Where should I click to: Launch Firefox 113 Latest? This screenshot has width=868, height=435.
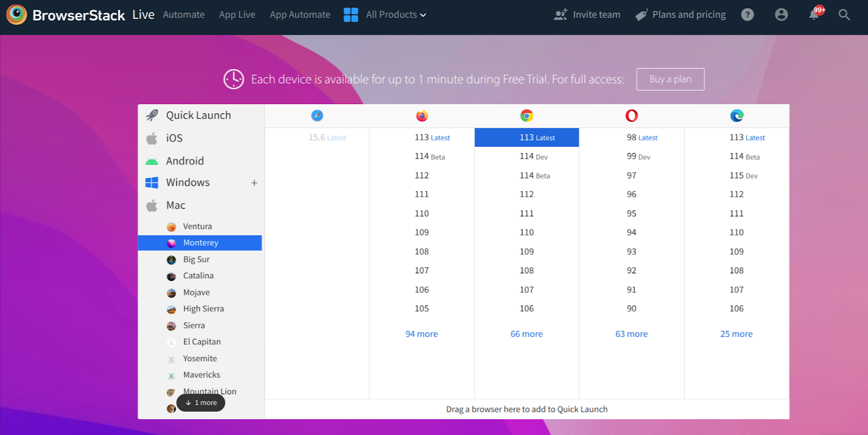pos(422,137)
